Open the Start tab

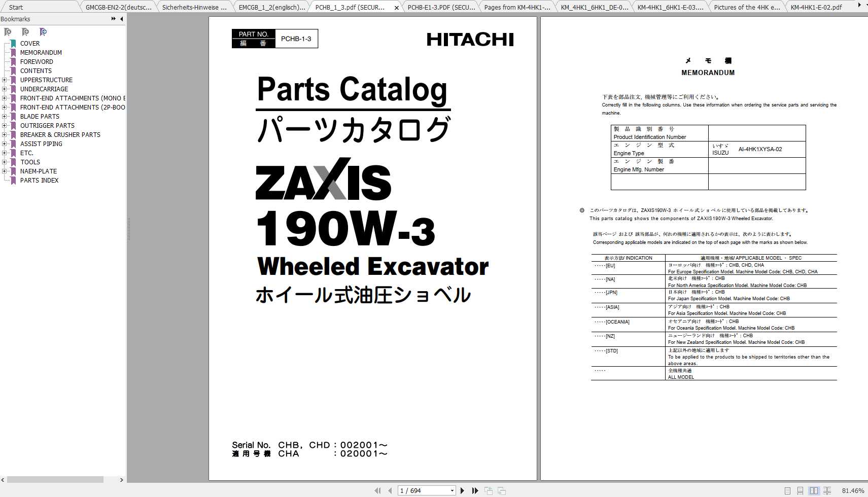(15, 7)
